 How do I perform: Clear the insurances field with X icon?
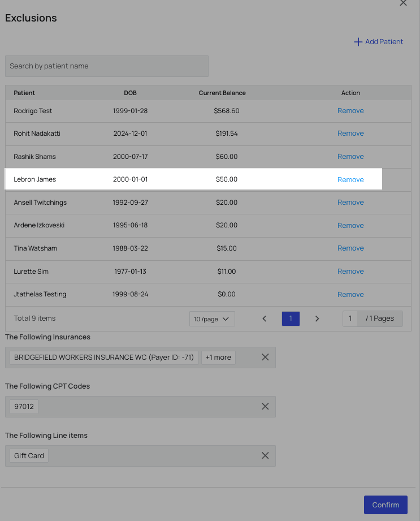265,358
